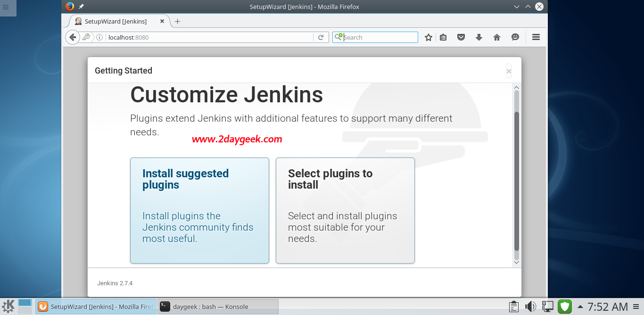Image resolution: width=644 pixels, height=315 pixels.
Task: Reload the page with the refresh icon
Action: 321,37
